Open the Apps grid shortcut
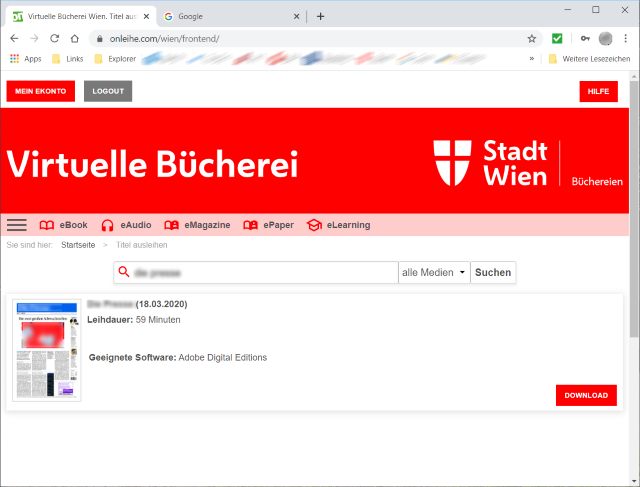640x487 pixels. [25, 59]
